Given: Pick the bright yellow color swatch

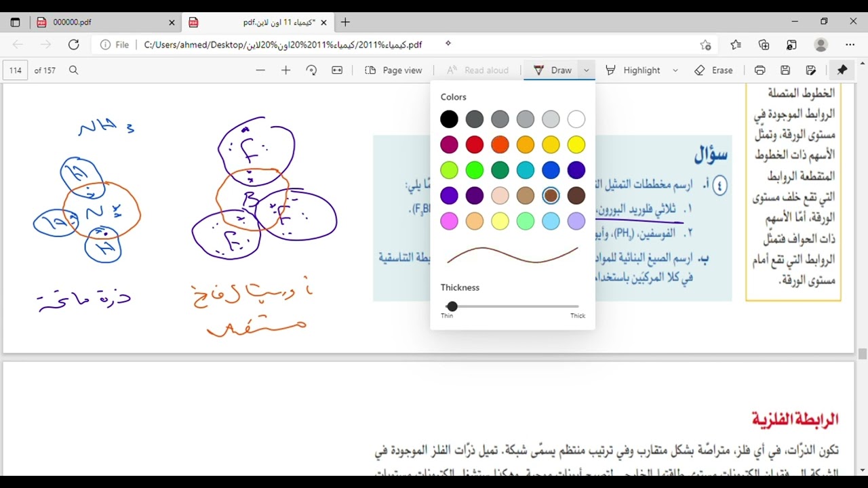Looking at the screenshot, I should point(576,144).
